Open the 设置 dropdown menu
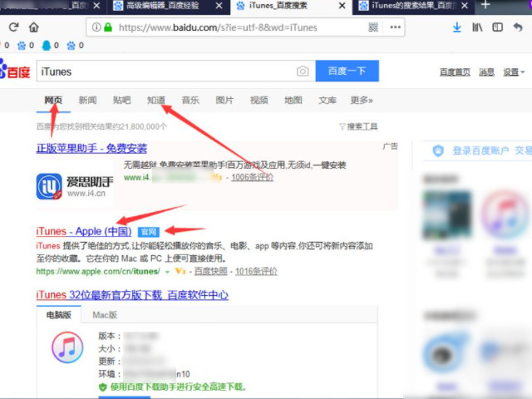532x399 pixels. (x=514, y=72)
